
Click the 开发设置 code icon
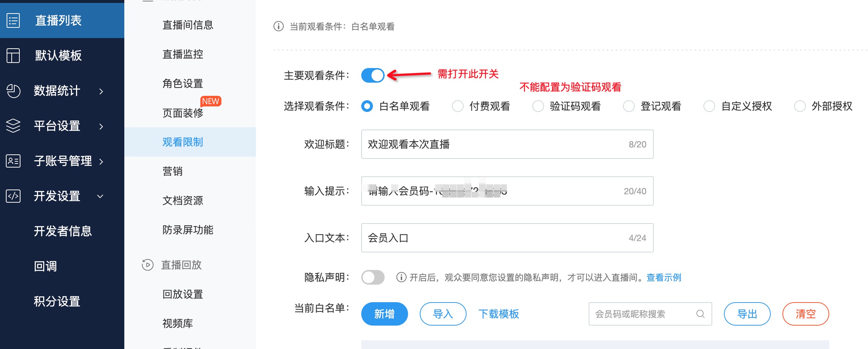tap(13, 196)
